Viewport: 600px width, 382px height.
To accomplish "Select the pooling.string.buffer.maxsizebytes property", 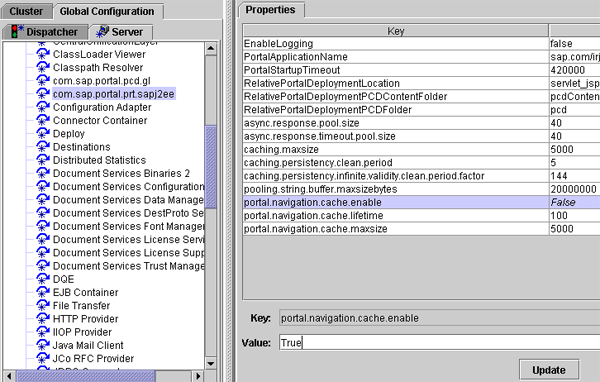I will [x=421, y=189].
